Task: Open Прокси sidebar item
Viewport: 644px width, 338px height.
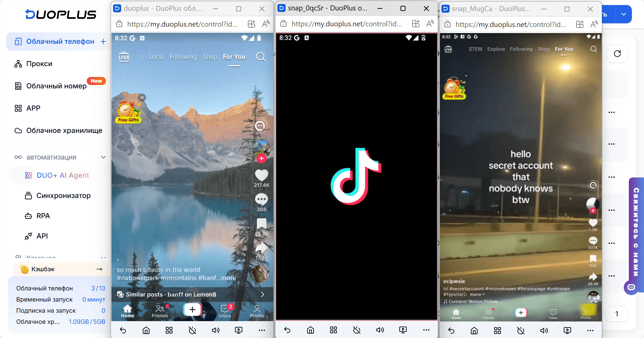Action: [39, 64]
